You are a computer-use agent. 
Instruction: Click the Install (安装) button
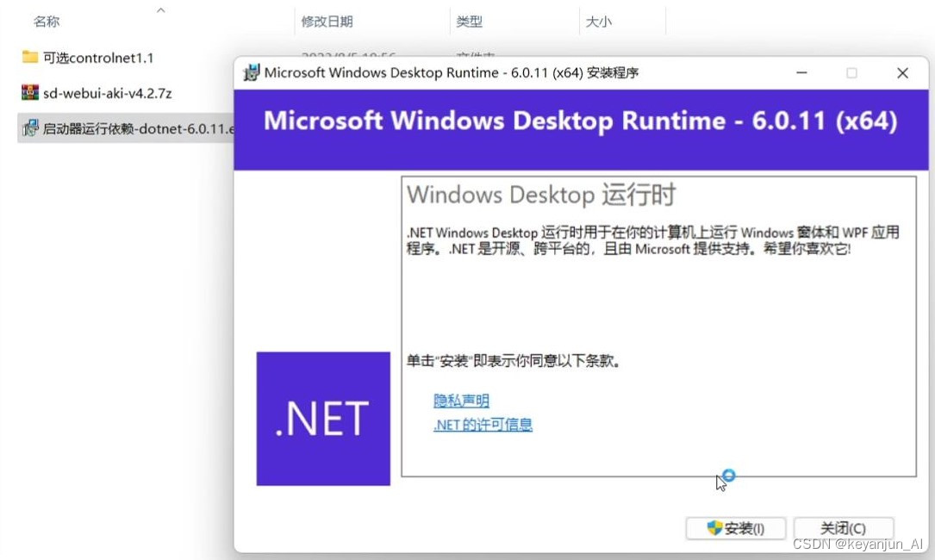[735, 528]
